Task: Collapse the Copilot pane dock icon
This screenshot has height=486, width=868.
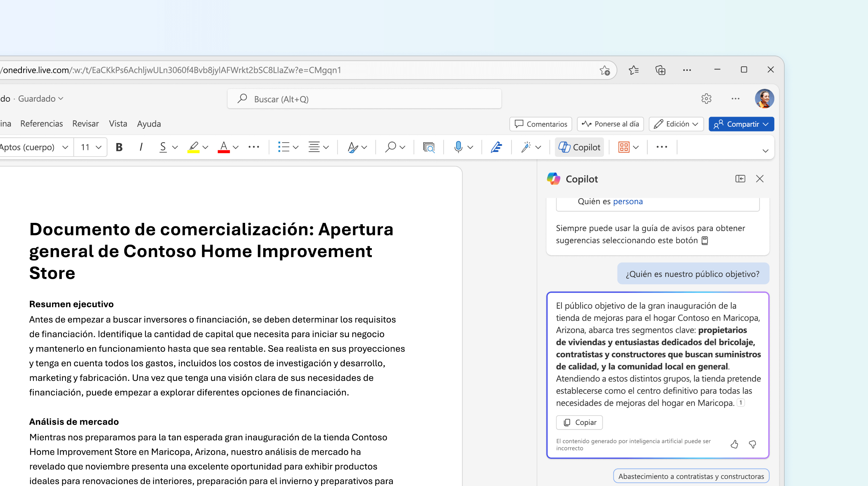Action: (740, 179)
